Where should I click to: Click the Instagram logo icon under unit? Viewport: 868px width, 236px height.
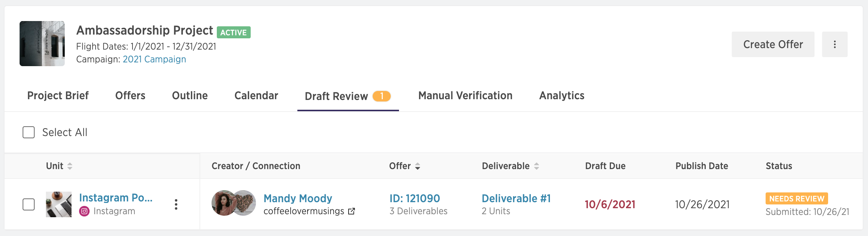pos(84,211)
